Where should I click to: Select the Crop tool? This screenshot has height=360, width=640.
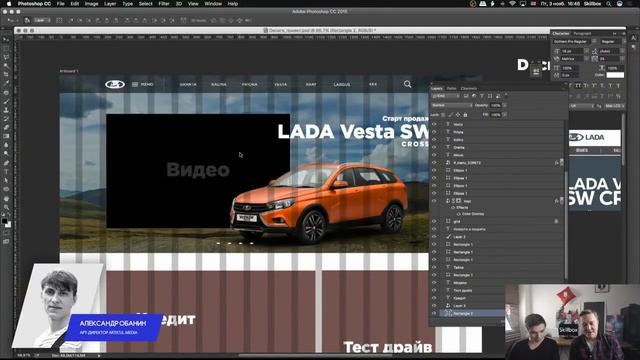coord(6,74)
